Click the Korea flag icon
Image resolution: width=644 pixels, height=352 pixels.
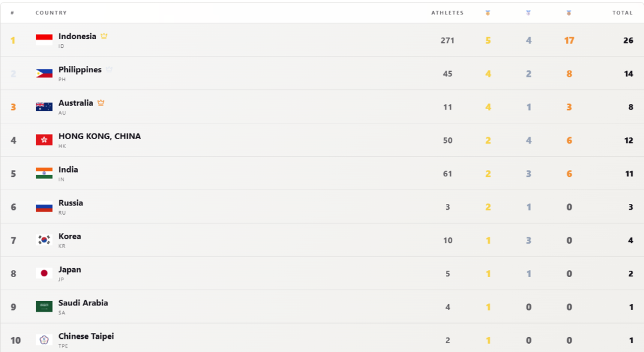click(44, 240)
